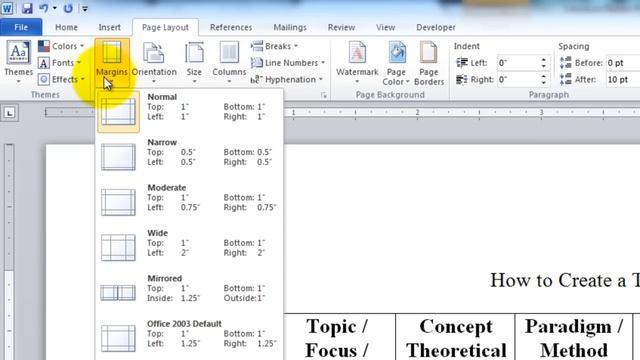This screenshot has height=360, width=640.
Task: Click the Indent Right stepper arrows
Action: [x=544, y=80]
